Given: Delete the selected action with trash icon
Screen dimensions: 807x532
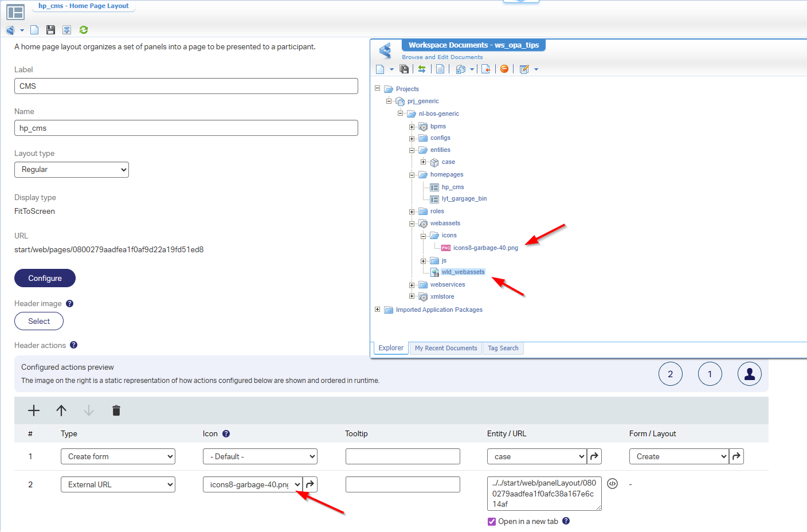Looking at the screenshot, I should (x=116, y=410).
